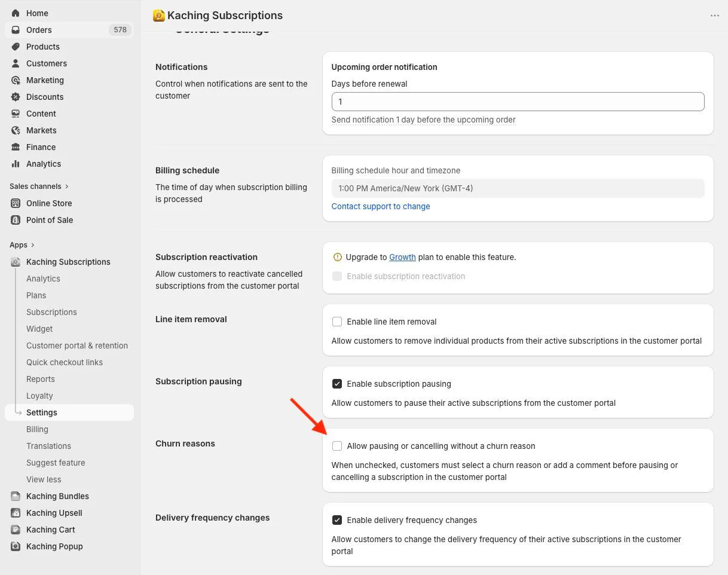Enable line item removal checkbox
728x575 pixels.
pyautogui.click(x=337, y=322)
